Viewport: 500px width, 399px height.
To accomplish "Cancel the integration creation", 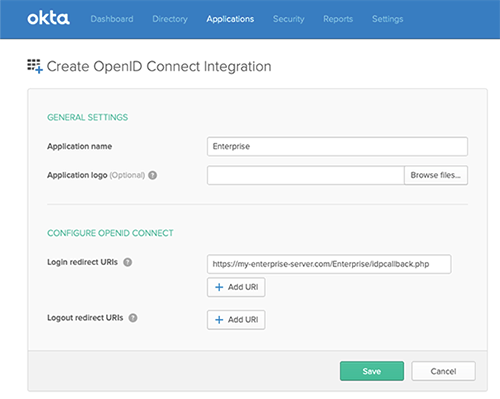I will (x=443, y=371).
